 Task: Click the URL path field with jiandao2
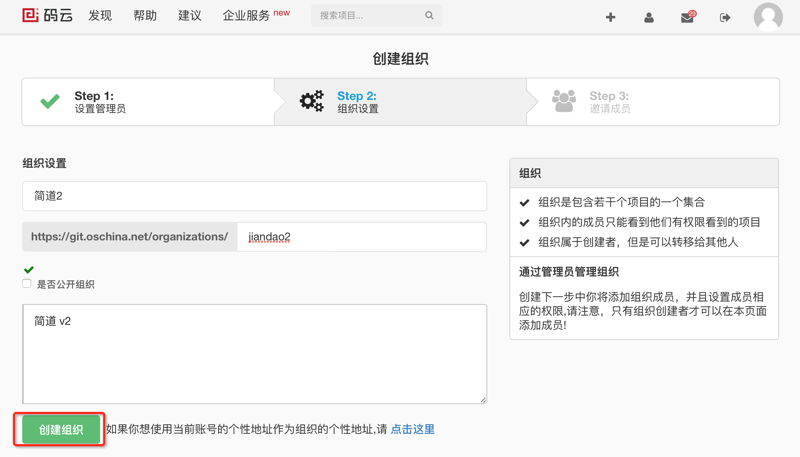361,237
